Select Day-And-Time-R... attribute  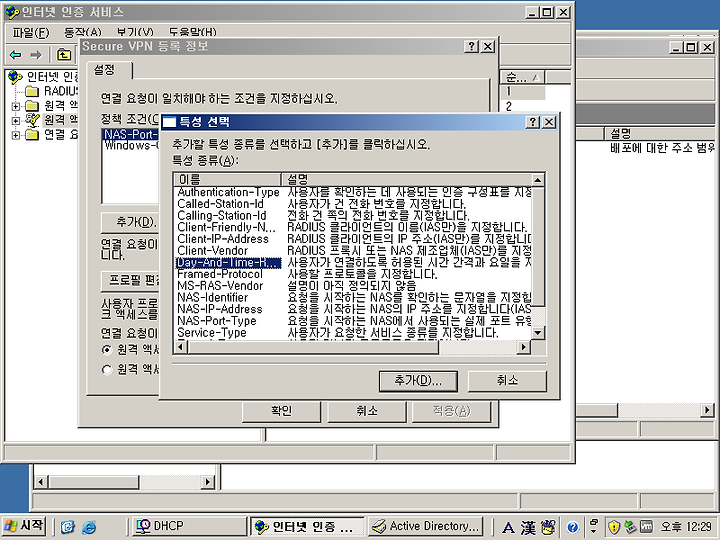pos(228,263)
